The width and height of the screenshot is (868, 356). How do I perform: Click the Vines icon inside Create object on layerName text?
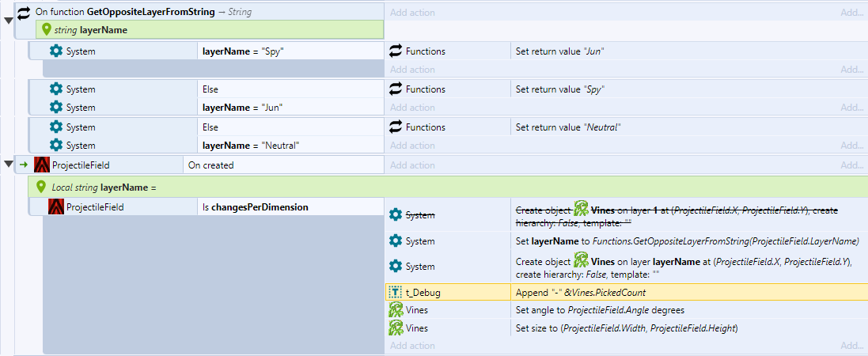coord(581,260)
